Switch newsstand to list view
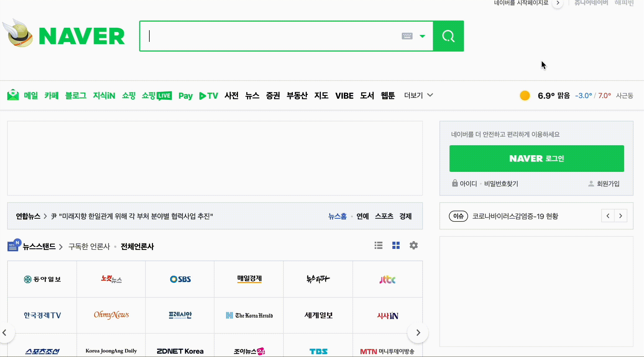This screenshot has height=357, width=644. pos(378,245)
